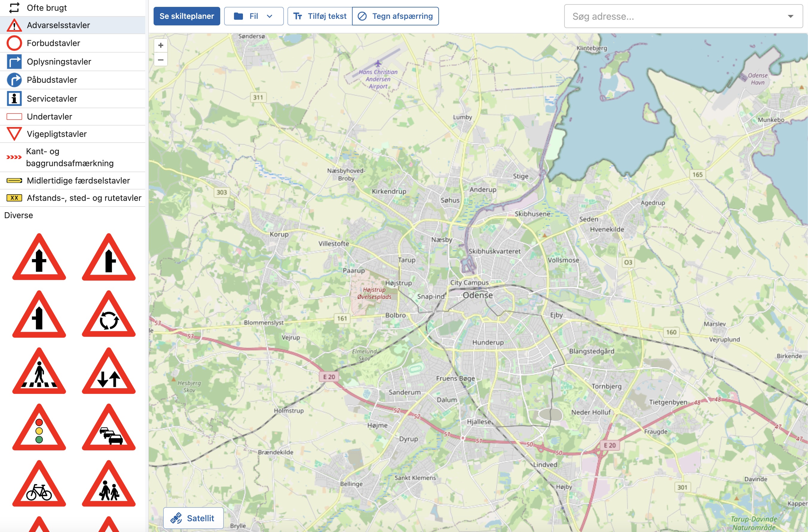Toggle Satellit map view

pyautogui.click(x=193, y=518)
